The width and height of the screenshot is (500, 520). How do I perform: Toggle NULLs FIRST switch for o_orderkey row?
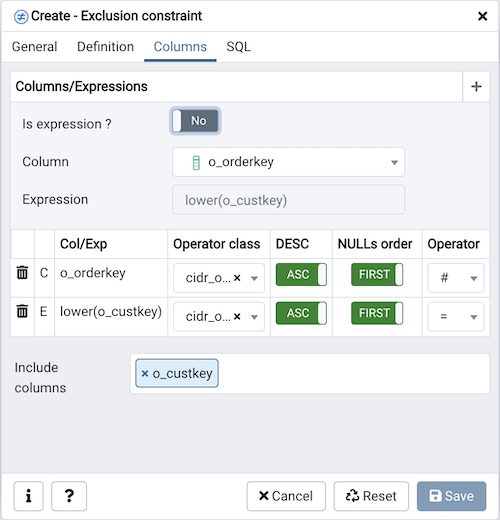coord(377,274)
